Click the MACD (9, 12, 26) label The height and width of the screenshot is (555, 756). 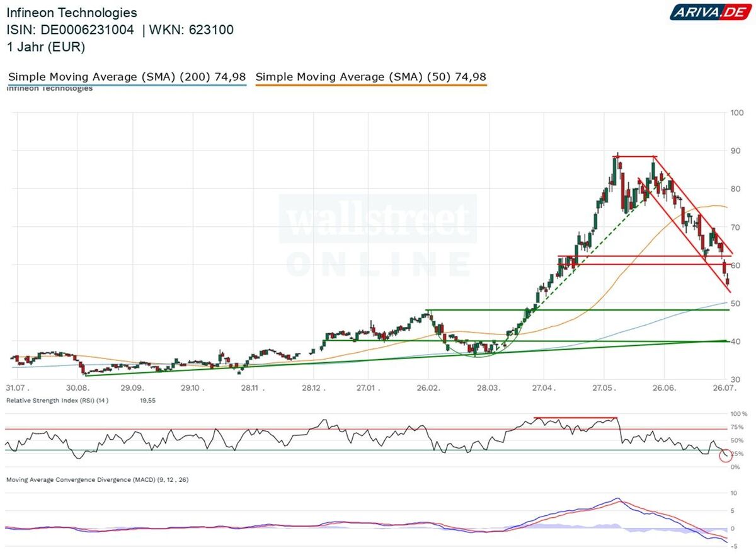pos(97,479)
